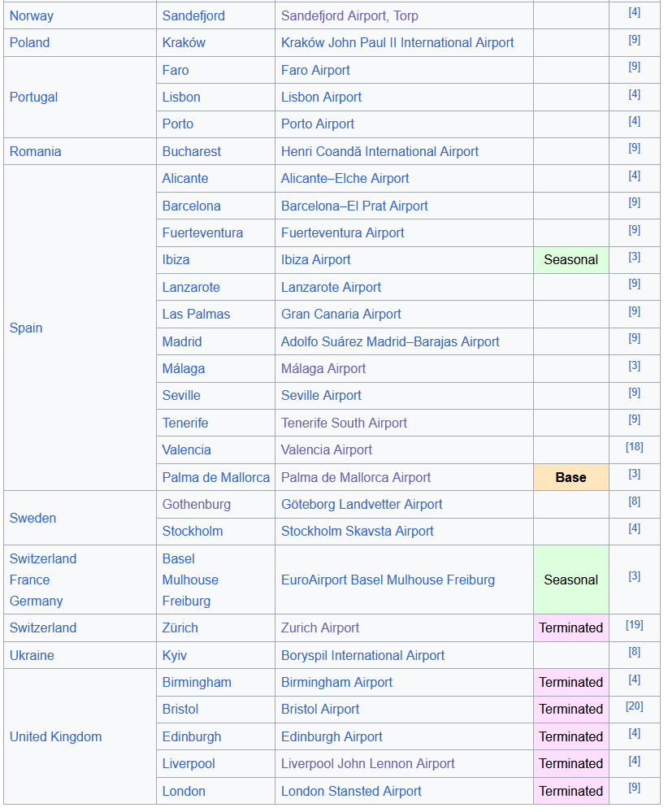Open the Alicante city link
Screen dimensions: 668x812
click(185, 178)
